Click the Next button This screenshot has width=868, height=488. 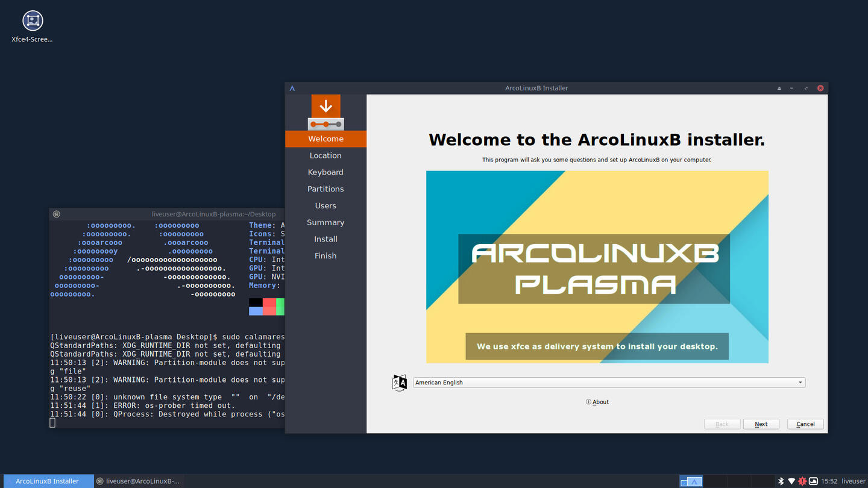[761, 424]
